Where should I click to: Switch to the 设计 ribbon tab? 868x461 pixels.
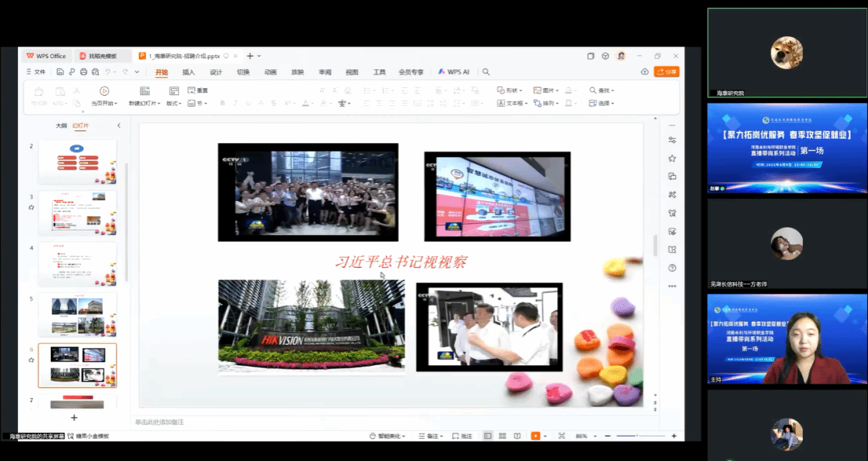coord(216,72)
